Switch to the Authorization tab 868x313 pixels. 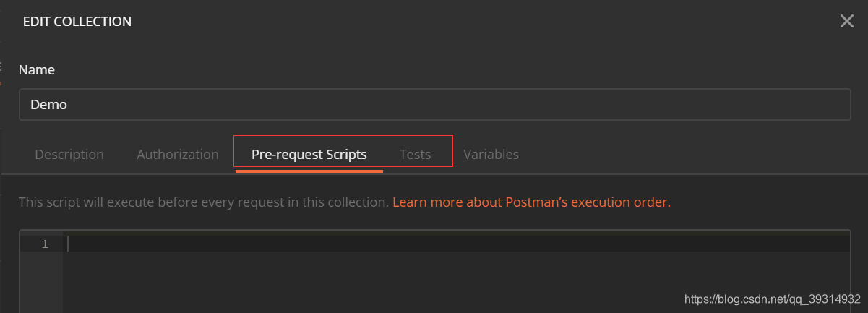(178, 154)
